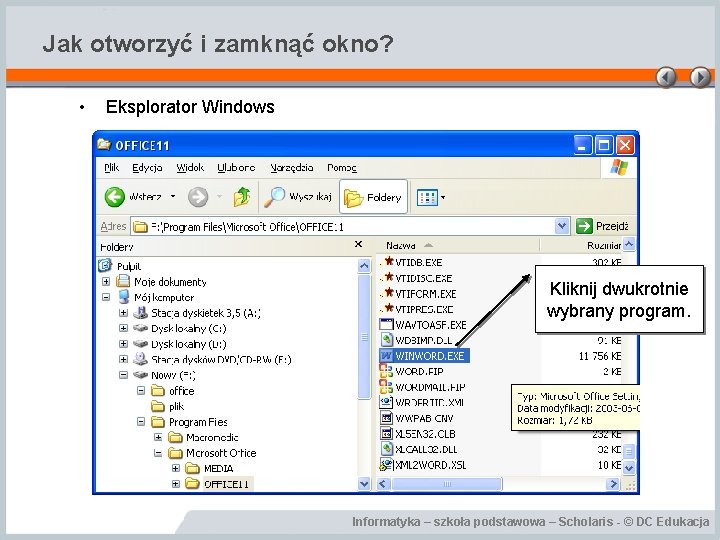Open the Ulubione menu
The height and width of the screenshot is (540, 720).
(236, 168)
